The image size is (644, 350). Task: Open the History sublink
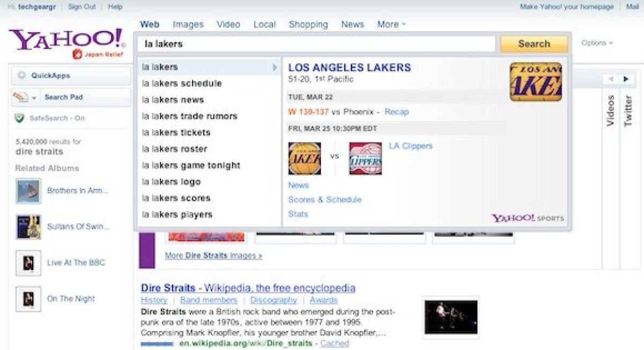click(154, 300)
